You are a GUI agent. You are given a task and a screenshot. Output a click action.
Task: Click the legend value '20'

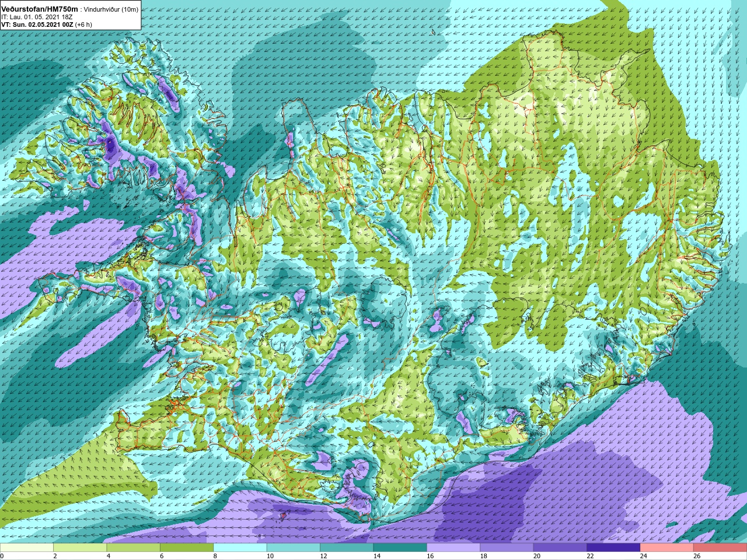536,556
